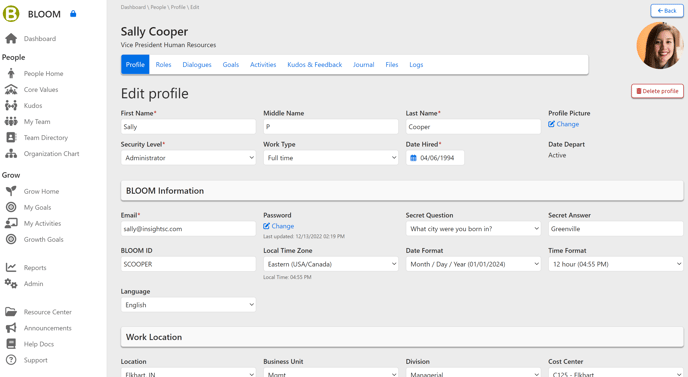Open the Division dropdown
This screenshot has height=377, width=688.
[473, 373]
